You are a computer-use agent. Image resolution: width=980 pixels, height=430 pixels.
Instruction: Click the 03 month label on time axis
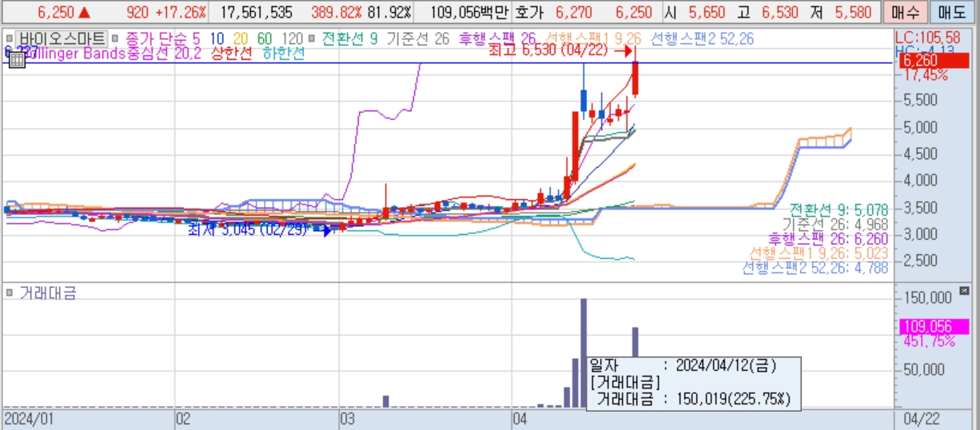click(x=347, y=418)
